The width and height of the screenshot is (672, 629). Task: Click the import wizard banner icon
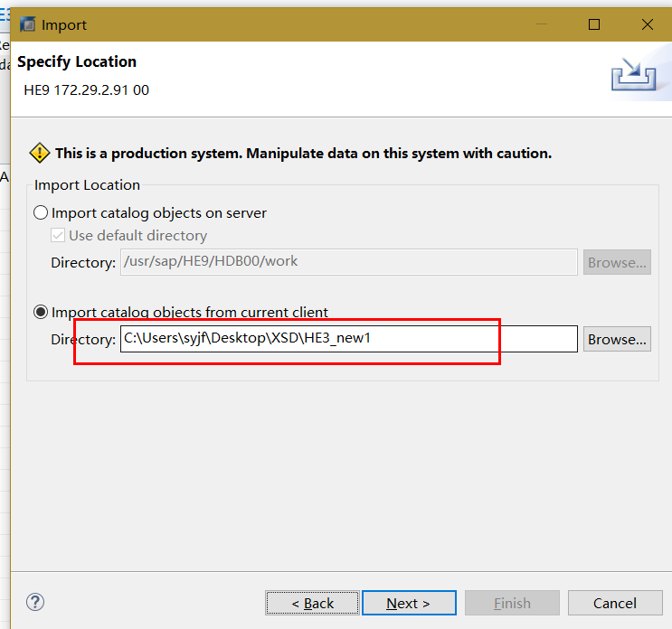point(633,74)
